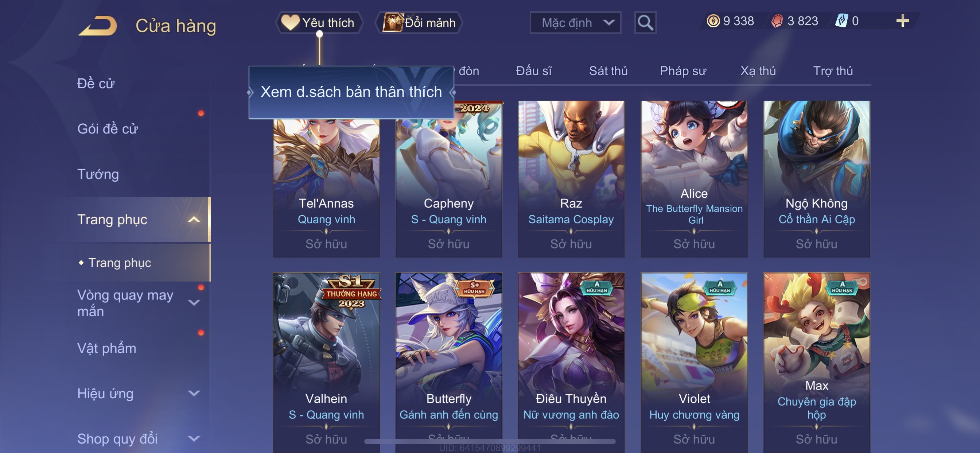
Task: Click the horizontal scrollbar at bottom
Action: (x=490, y=441)
